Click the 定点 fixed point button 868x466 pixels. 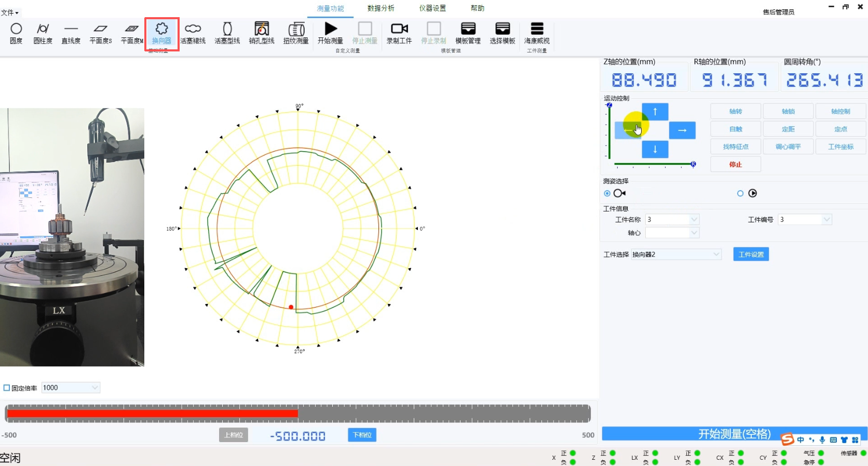pyautogui.click(x=840, y=129)
